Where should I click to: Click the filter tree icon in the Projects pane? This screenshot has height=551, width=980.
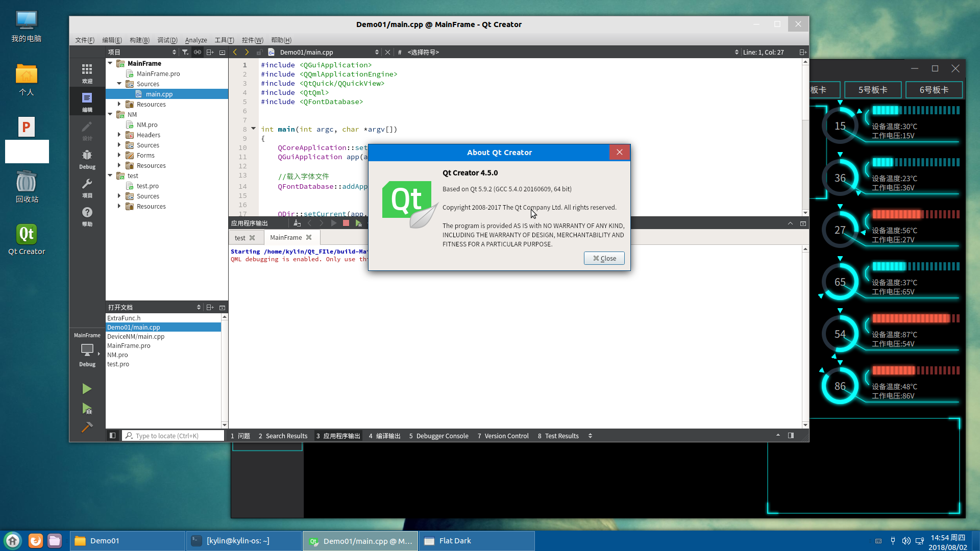(185, 52)
